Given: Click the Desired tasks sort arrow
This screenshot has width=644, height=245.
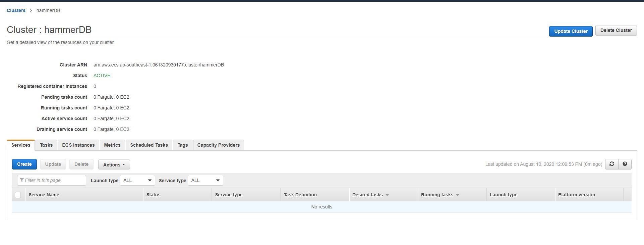Looking at the screenshot, I should pos(387,195).
